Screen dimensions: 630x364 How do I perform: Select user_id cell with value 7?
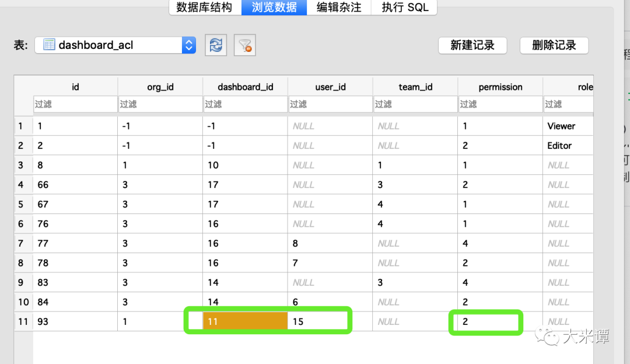(x=330, y=263)
